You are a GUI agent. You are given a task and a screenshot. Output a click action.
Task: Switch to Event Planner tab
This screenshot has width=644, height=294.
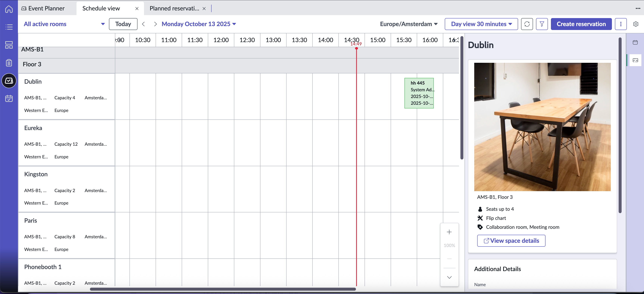click(x=43, y=8)
